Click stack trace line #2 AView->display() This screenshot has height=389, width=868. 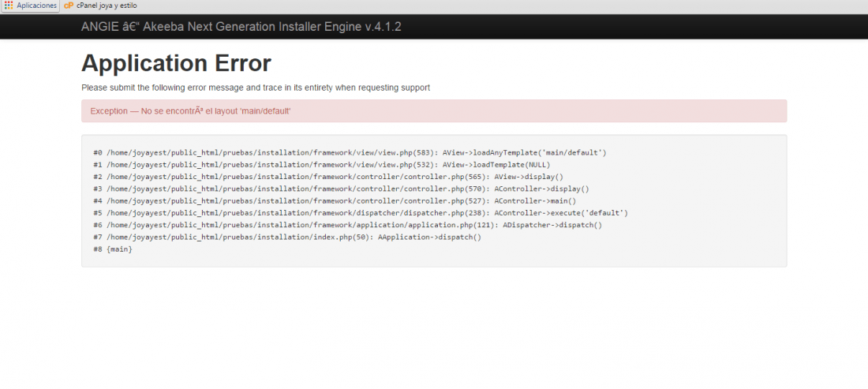click(328, 177)
